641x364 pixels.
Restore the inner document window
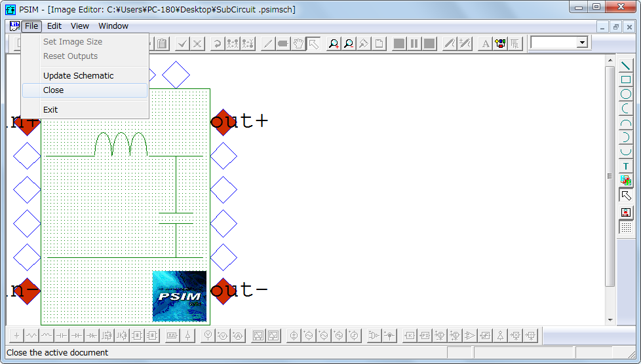click(x=615, y=27)
